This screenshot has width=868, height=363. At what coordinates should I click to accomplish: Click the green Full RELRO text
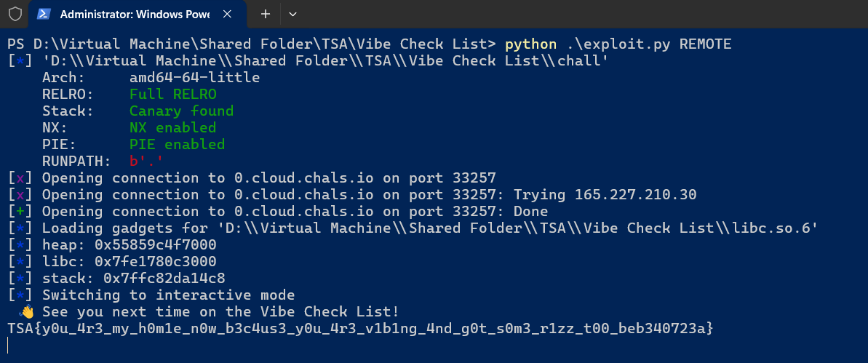[x=173, y=95]
